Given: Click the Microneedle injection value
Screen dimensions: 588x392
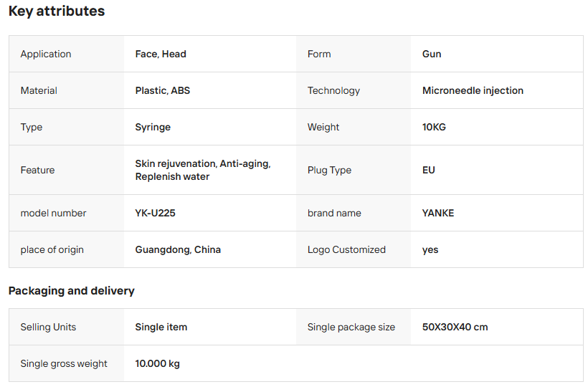Looking at the screenshot, I should (x=473, y=91).
